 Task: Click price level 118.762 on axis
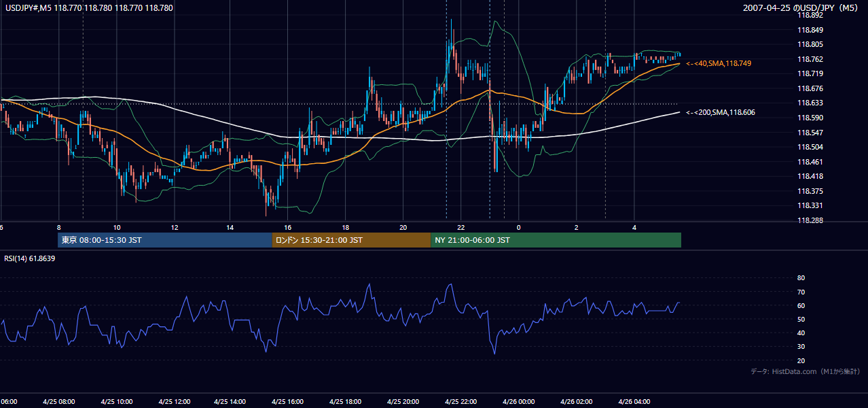coord(810,59)
